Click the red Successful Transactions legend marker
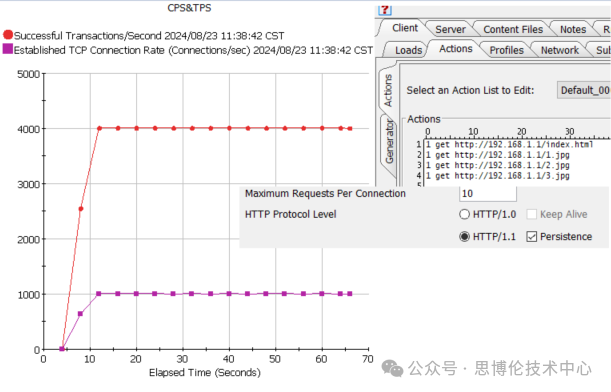Screen dimensions: 611x392 pyautogui.click(x=8, y=35)
